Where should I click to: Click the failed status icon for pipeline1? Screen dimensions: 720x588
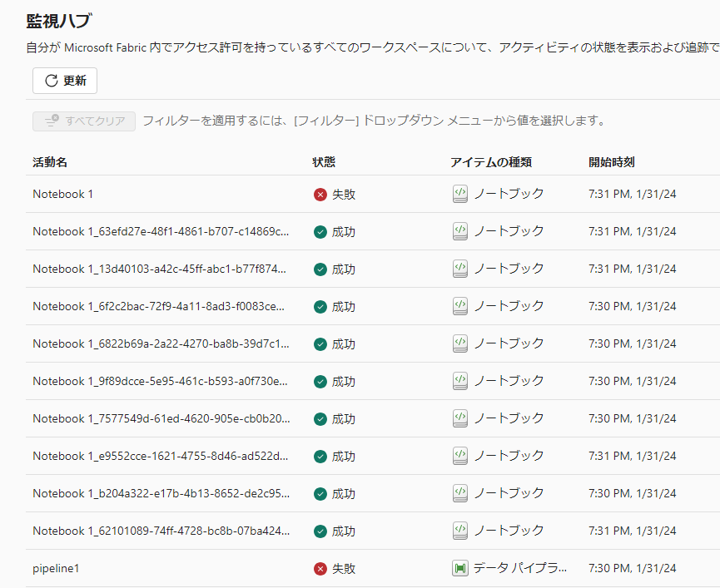(320, 569)
